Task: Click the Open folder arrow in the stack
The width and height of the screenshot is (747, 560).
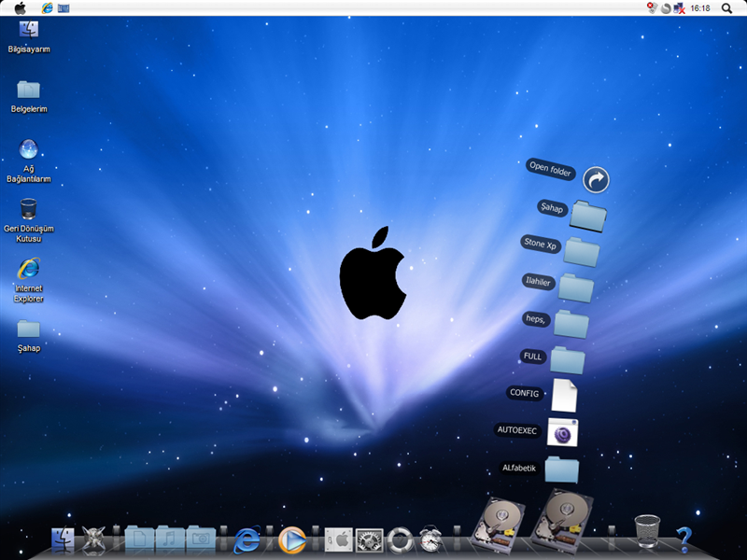Action: (x=596, y=180)
